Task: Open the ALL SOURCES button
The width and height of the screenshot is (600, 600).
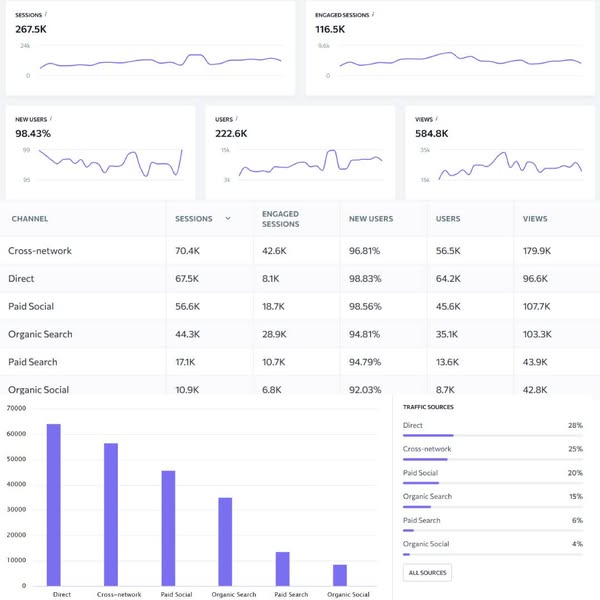Action: [427, 572]
